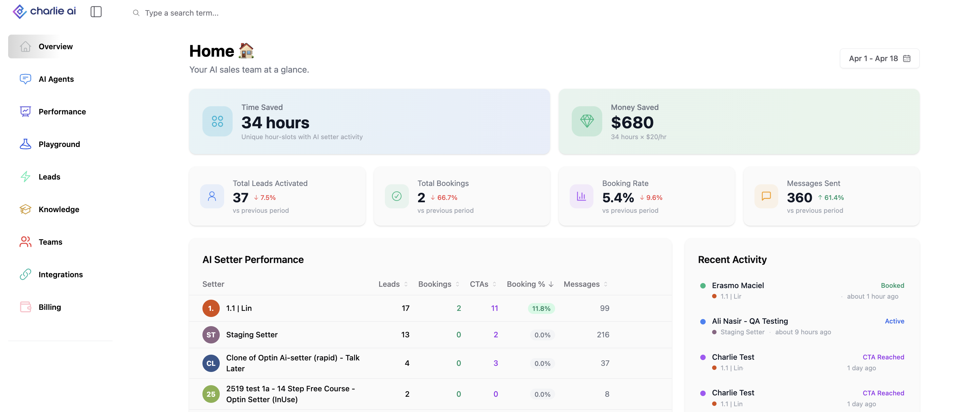Select the 1.1 | Lin setter row

click(430, 308)
